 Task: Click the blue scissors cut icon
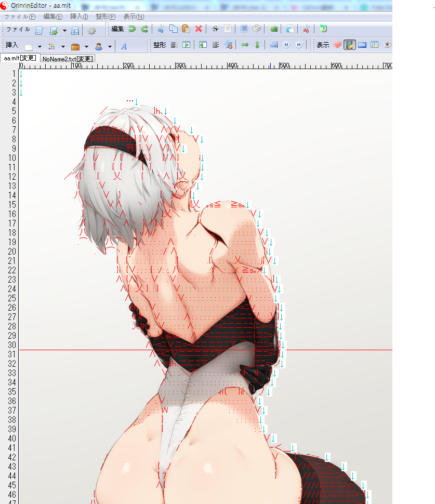(161, 29)
